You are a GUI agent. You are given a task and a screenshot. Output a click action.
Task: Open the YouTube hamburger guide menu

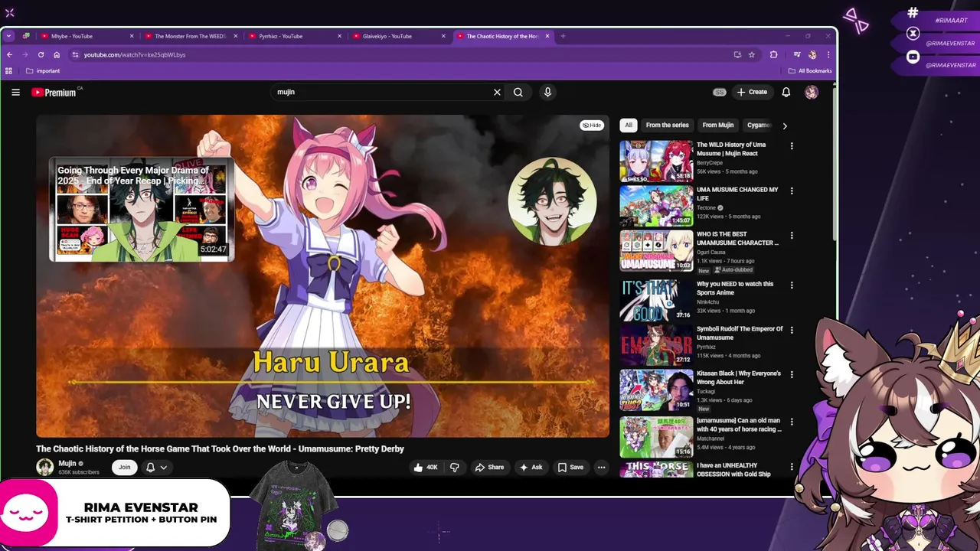(x=15, y=92)
